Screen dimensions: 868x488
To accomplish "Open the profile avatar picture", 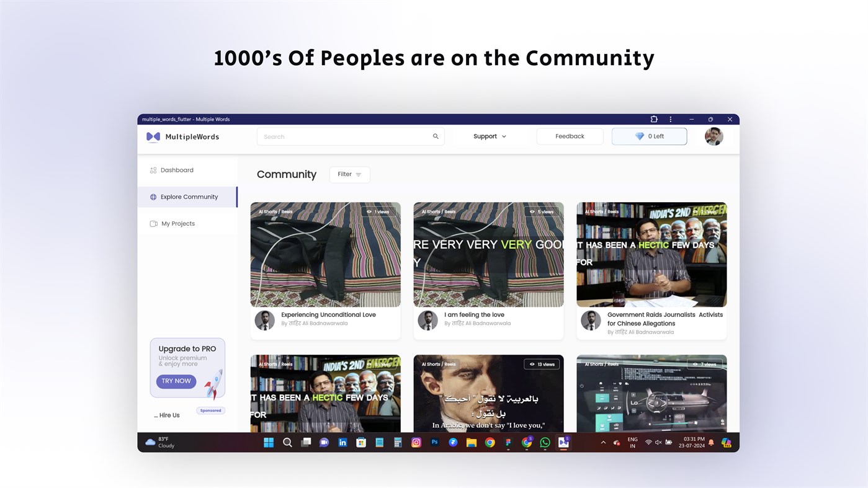I will [x=714, y=136].
